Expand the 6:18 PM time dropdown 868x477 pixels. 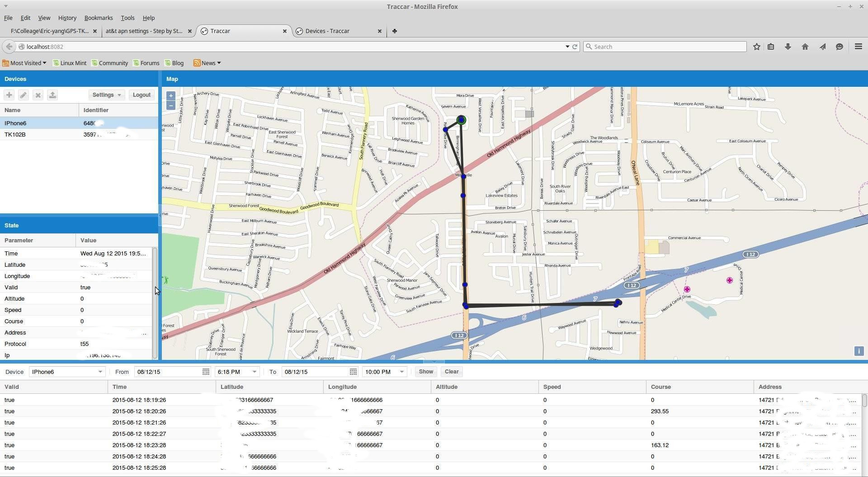click(x=254, y=372)
